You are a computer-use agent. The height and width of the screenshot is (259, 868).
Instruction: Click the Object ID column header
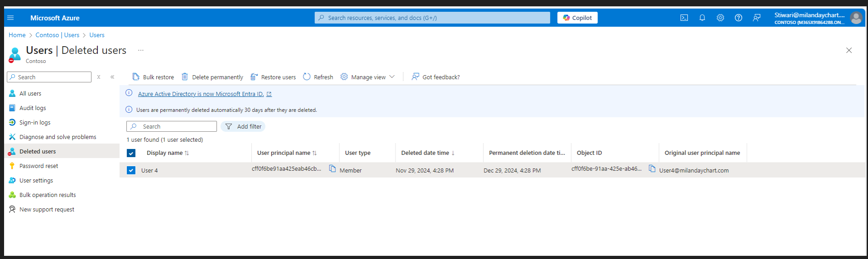tap(589, 153)
